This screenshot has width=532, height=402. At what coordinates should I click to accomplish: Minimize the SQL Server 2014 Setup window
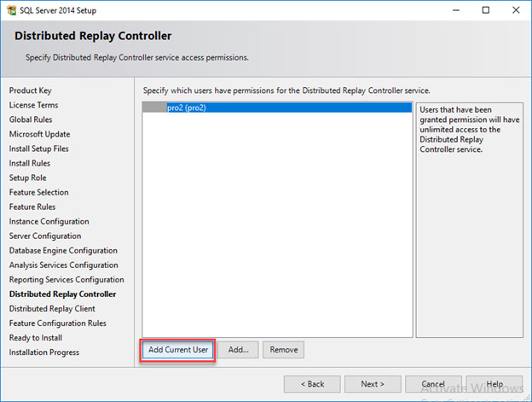[456, 10]
